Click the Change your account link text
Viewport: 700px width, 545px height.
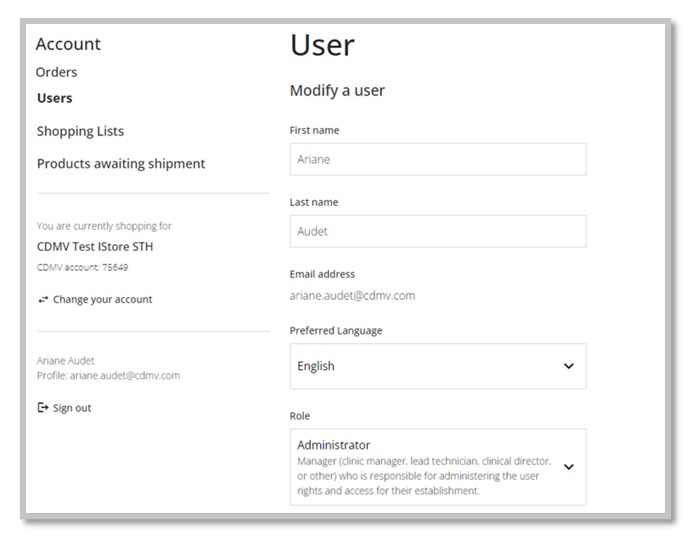102,299
